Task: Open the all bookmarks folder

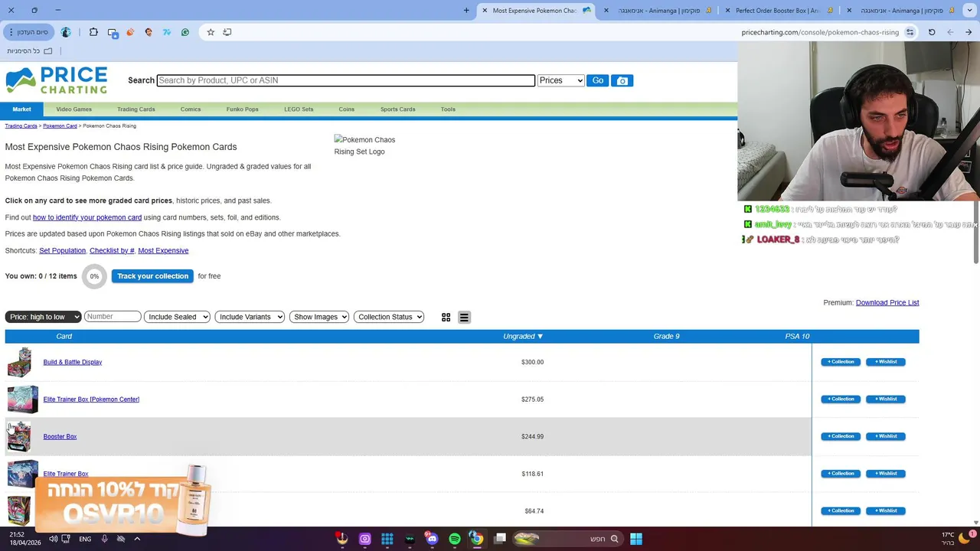Action: [x=30, y=51]
